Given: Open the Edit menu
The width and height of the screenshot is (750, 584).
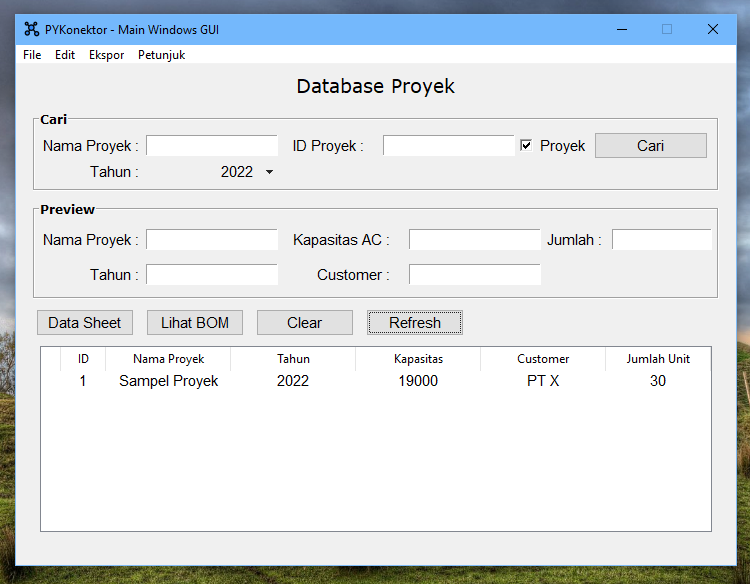Looking at the screenshot, I should [65, 55].
